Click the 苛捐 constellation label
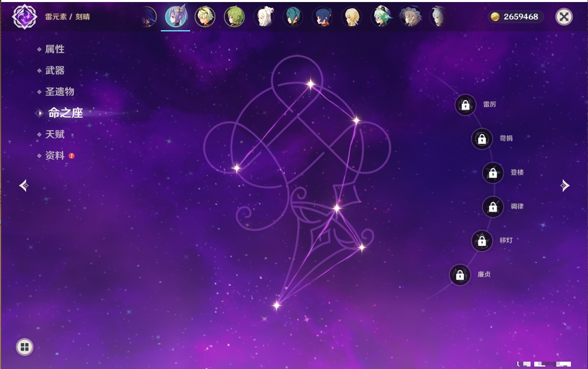 coord(506,138)
